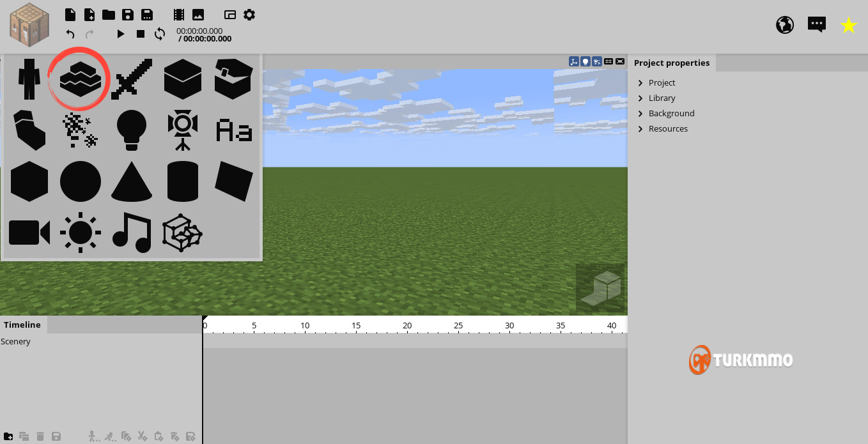Export movie with filmstrip icon
This screenshot has width=868, height=444.
tap(179, 14)
